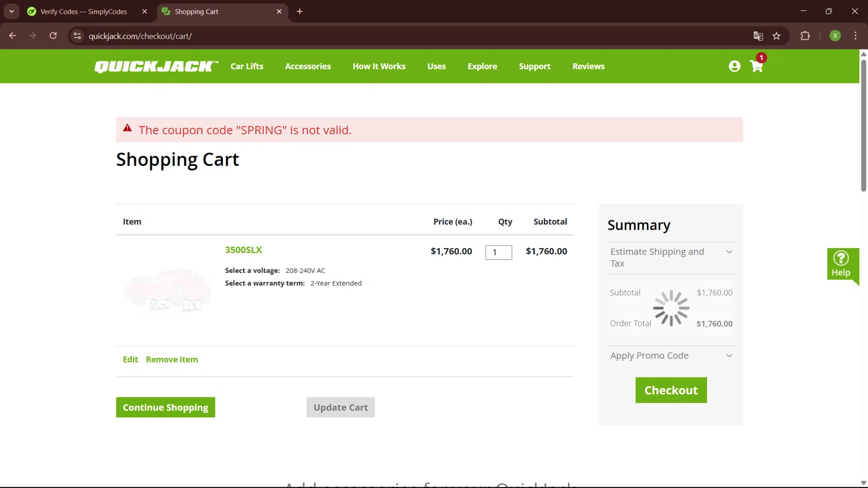Open the Reviews page

point(589,66)
